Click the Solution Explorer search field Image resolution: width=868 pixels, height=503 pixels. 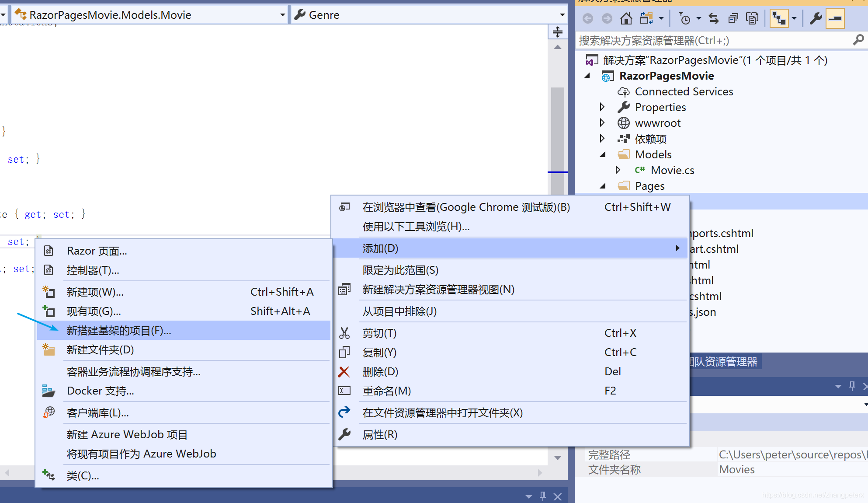712,41
